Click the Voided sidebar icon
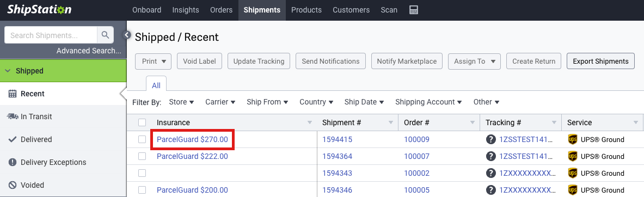The width and height of the screenshot is (644, 197). [x=13, y=185]
